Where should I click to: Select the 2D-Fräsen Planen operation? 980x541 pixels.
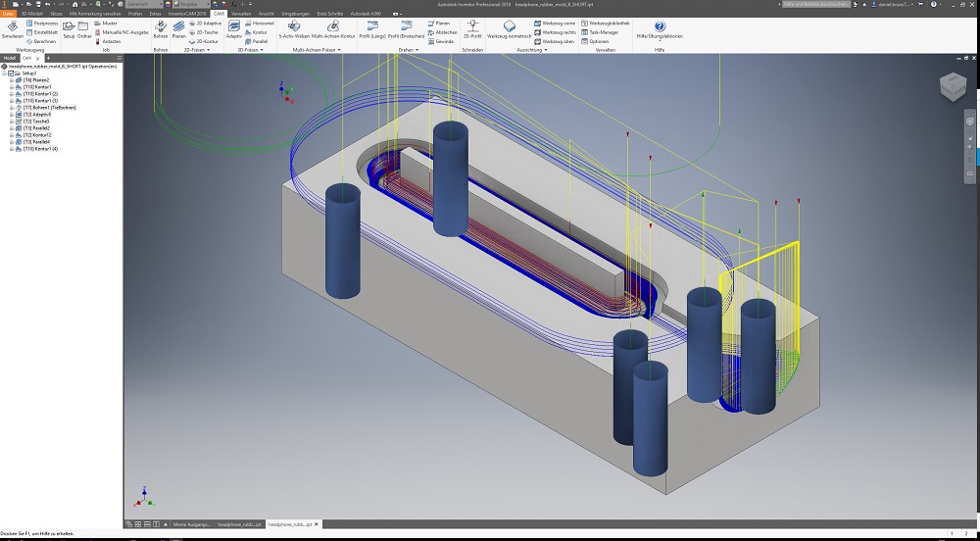pos(178,28)
